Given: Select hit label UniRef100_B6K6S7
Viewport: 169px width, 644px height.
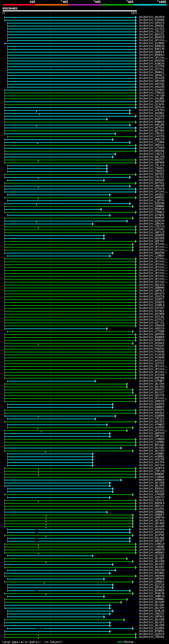Looking at the screenshot, I should pos(152,389).
